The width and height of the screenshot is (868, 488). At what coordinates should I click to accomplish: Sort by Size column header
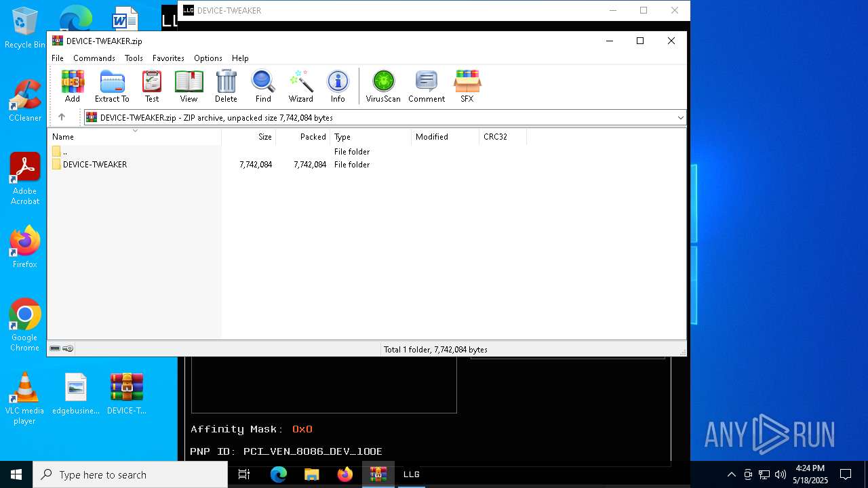coord(248,137)
